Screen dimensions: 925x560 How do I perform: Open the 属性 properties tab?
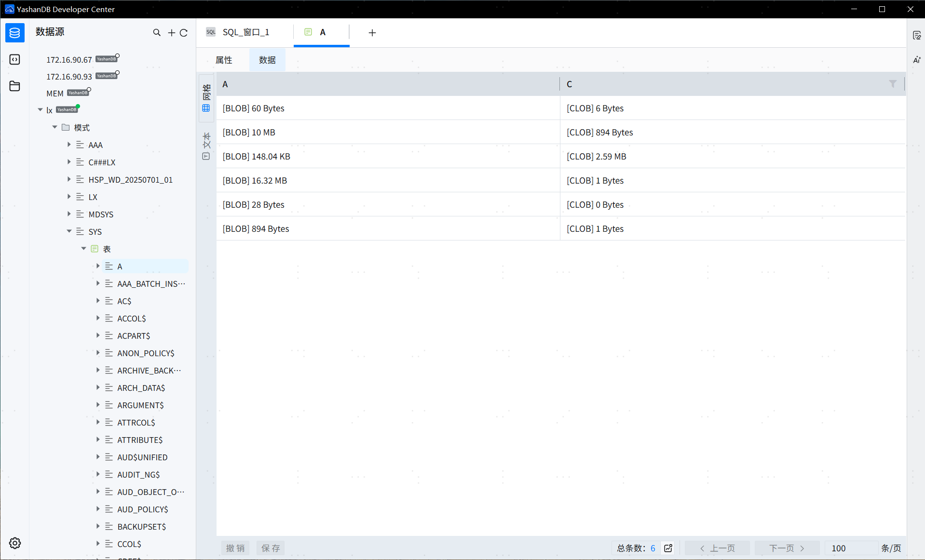(x=224, y=60)
